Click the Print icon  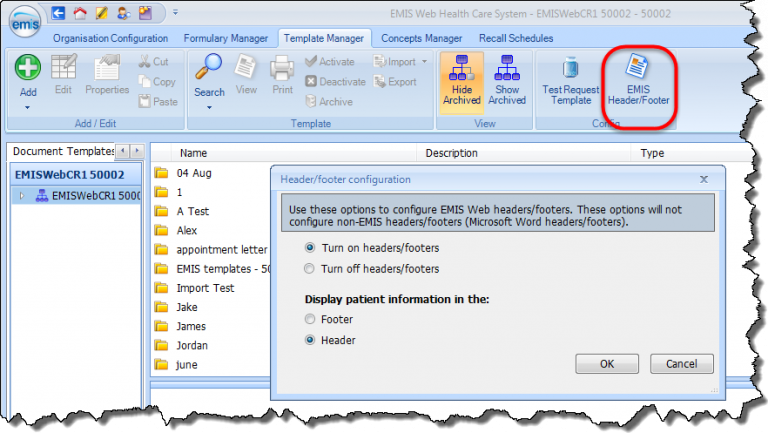coord(282,74)
